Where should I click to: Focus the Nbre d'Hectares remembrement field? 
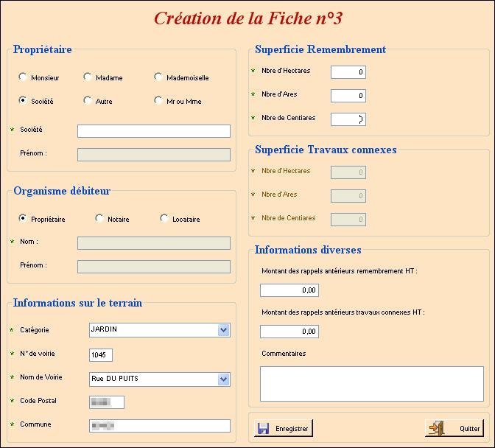(x=348, y=72)
